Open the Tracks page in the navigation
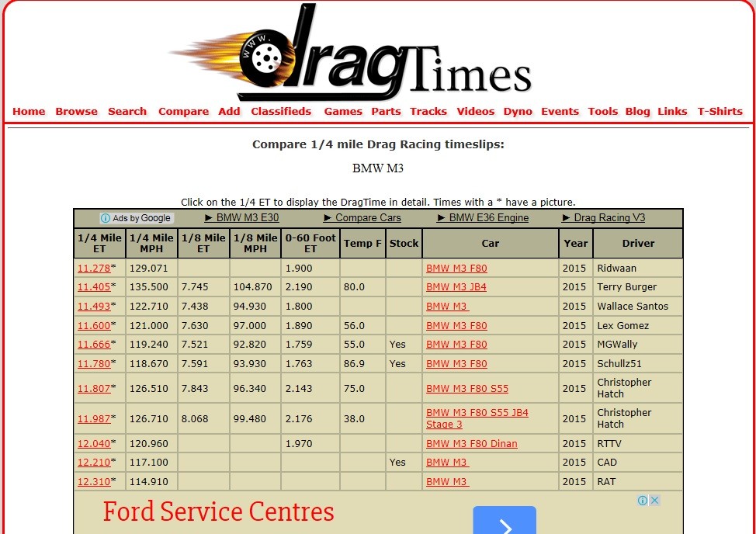 coord(428,111)
